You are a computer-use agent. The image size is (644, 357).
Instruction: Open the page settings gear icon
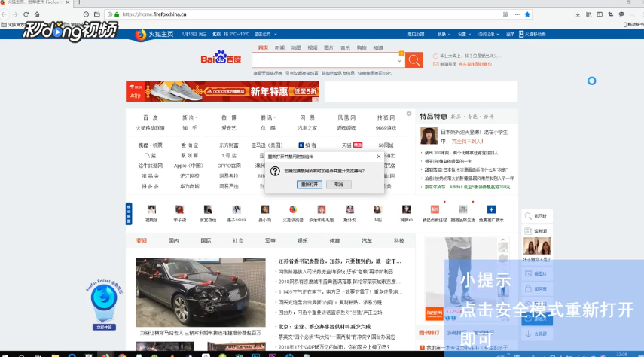coord(409,114)
